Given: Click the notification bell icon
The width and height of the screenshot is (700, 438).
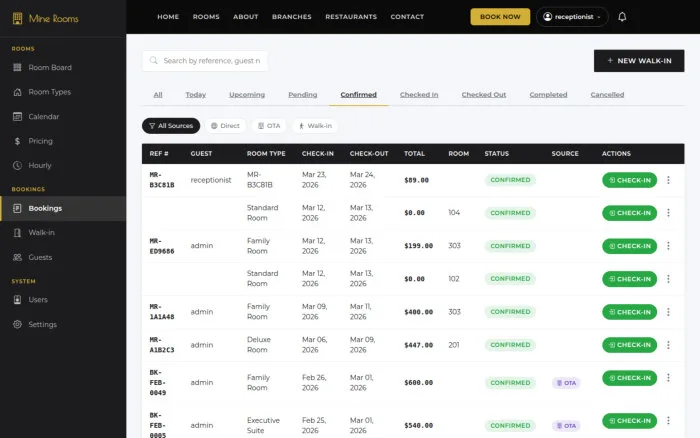Looking at the screenshot, I should 622,17.
